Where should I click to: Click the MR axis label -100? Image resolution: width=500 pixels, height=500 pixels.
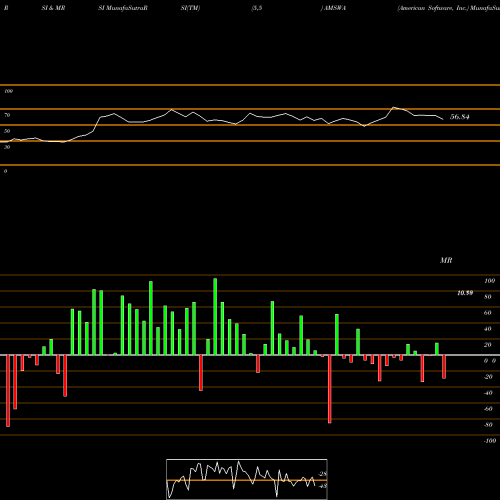coord(490,441)
